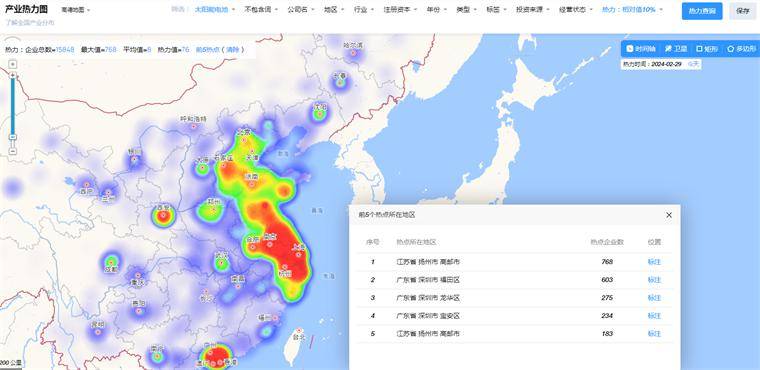Screen dimensions: 760x370
Task: Click the map zoom level slider handle
Action: click(x=13, y=137)
